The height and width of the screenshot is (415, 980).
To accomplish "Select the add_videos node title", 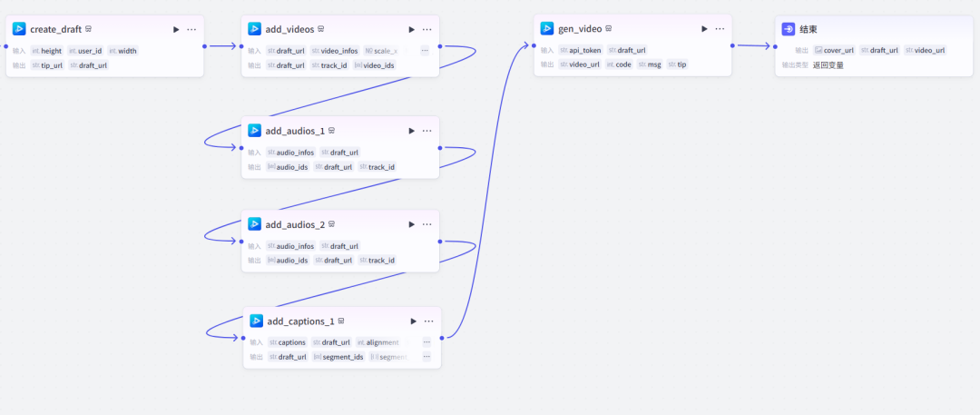I will [x=290, y=29].
